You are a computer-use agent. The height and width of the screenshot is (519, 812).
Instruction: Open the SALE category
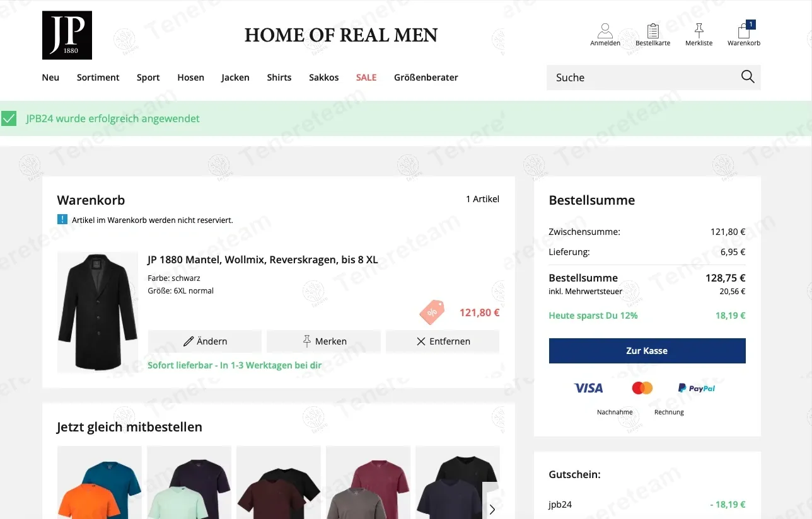pos(366,77)
